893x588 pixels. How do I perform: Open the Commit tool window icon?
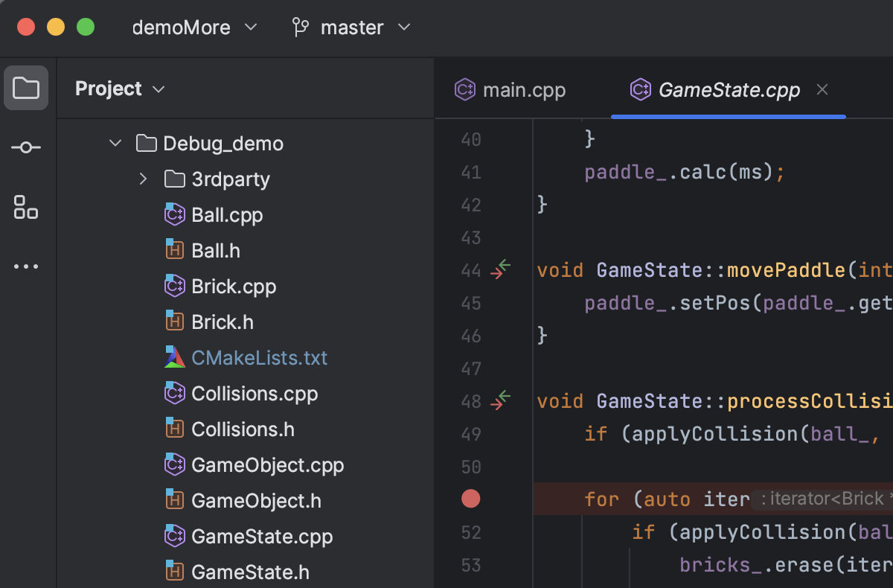click(x=26, y=147)
